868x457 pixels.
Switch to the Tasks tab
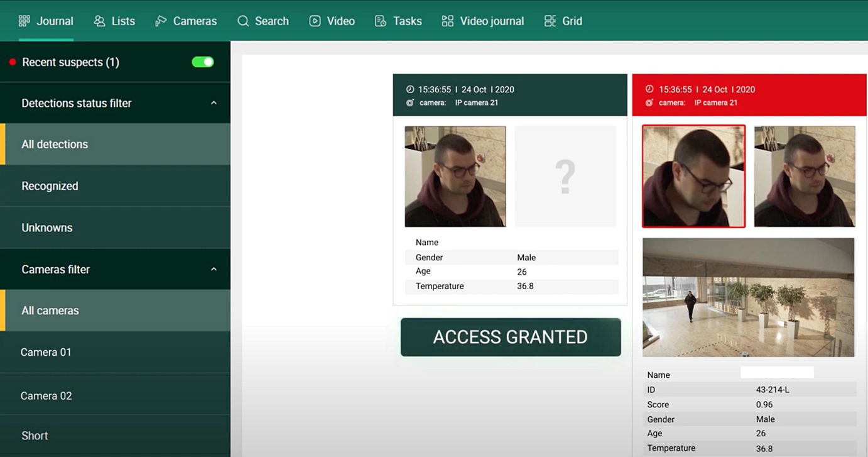398,21
